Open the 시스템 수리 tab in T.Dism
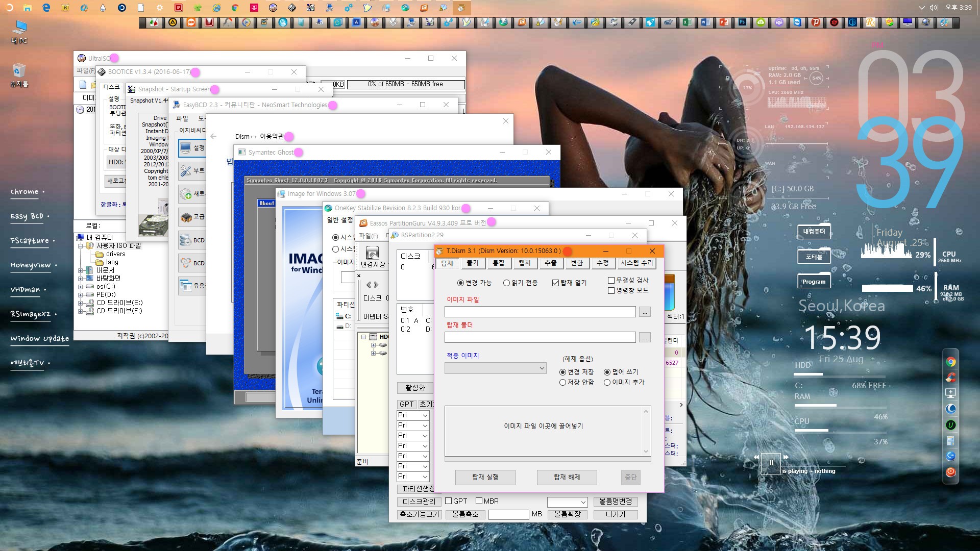Screen dimensions: 980x551 pos(636,263)
